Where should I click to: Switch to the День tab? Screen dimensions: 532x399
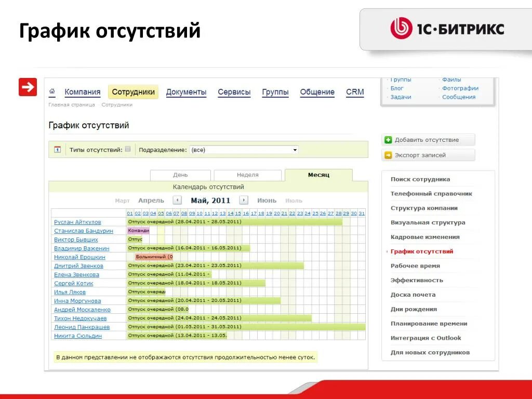180,175
